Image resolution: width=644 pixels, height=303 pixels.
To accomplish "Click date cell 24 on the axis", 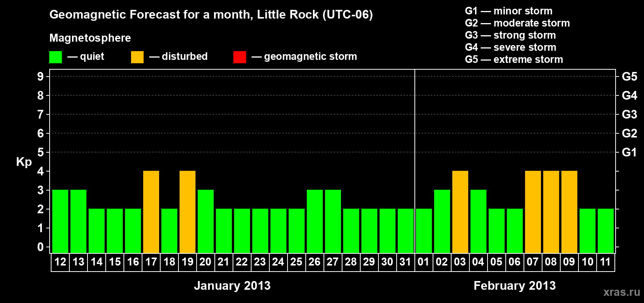I will point(278,262).
